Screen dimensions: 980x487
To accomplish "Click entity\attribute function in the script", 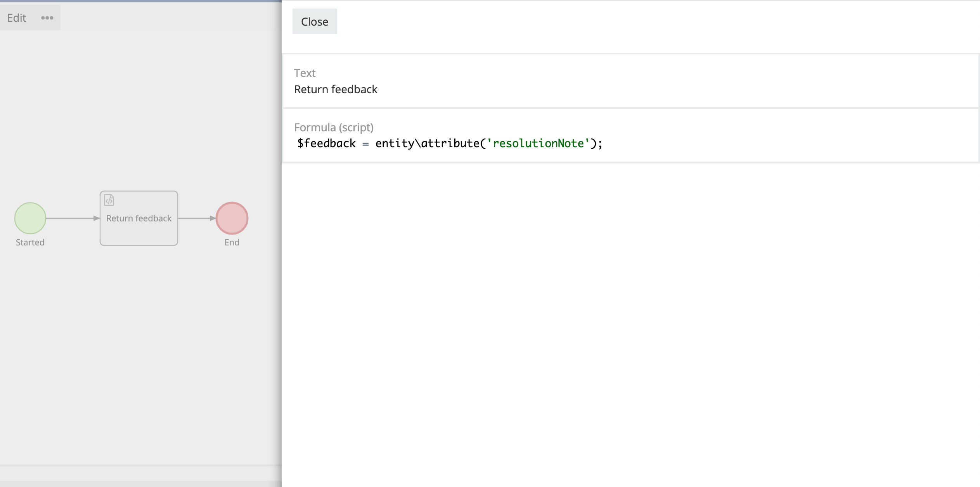I will pos(427,143).
